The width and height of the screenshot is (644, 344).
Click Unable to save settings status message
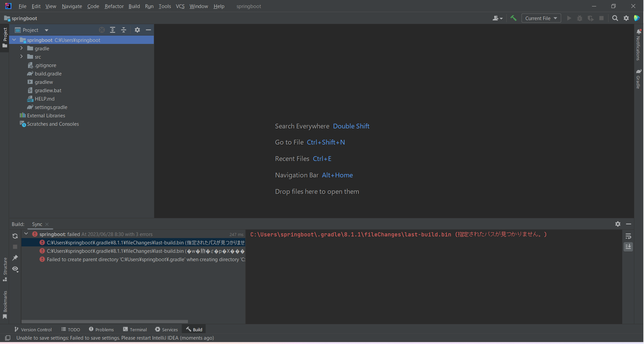coord(115,338)
